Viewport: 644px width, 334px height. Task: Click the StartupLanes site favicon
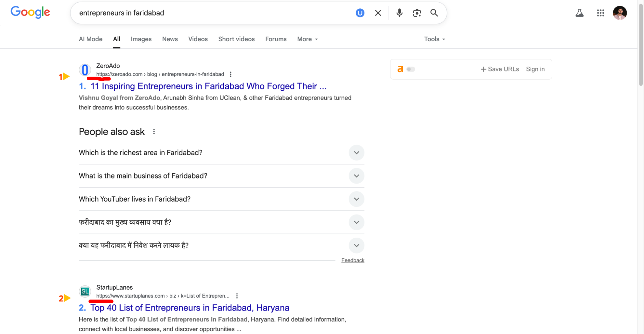[x=85, y=291]
